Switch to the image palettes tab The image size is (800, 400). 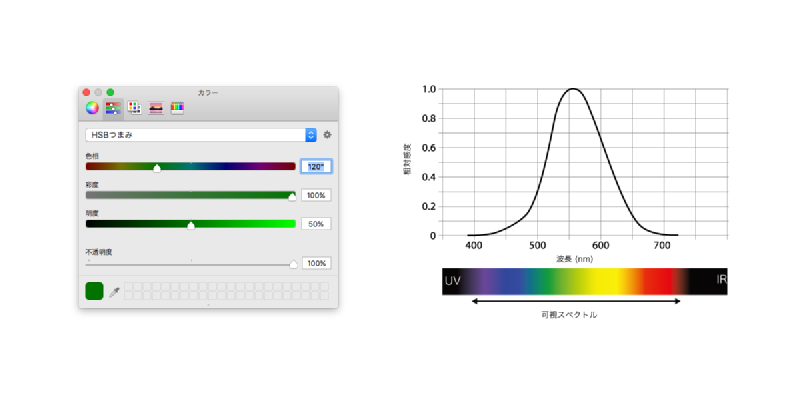pos(156,108)
